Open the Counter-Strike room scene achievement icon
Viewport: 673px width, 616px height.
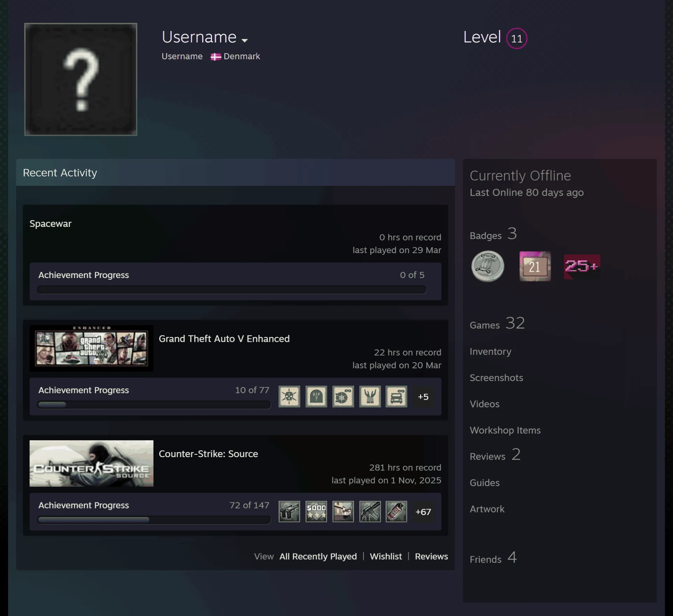pyautogui.click(x=343, y=512)
